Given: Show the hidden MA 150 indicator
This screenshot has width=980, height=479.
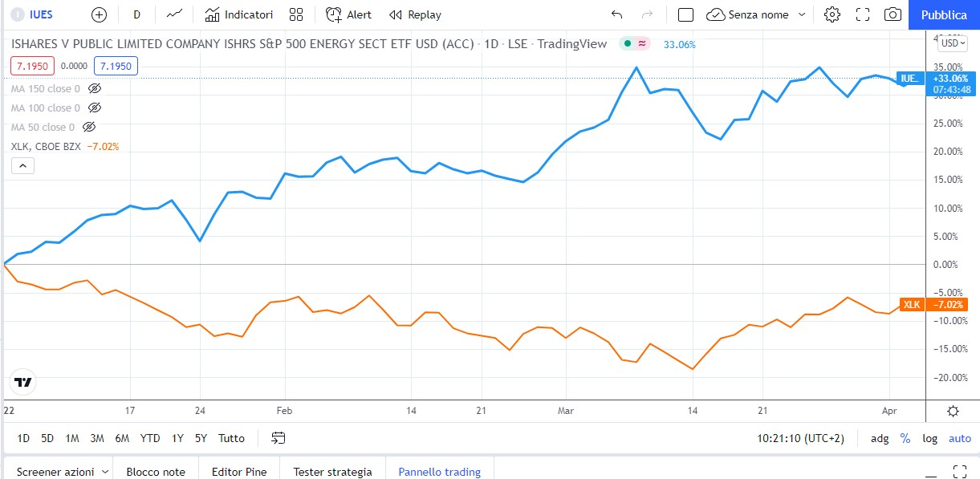Looking at the screenshot, I should (95, 88).
